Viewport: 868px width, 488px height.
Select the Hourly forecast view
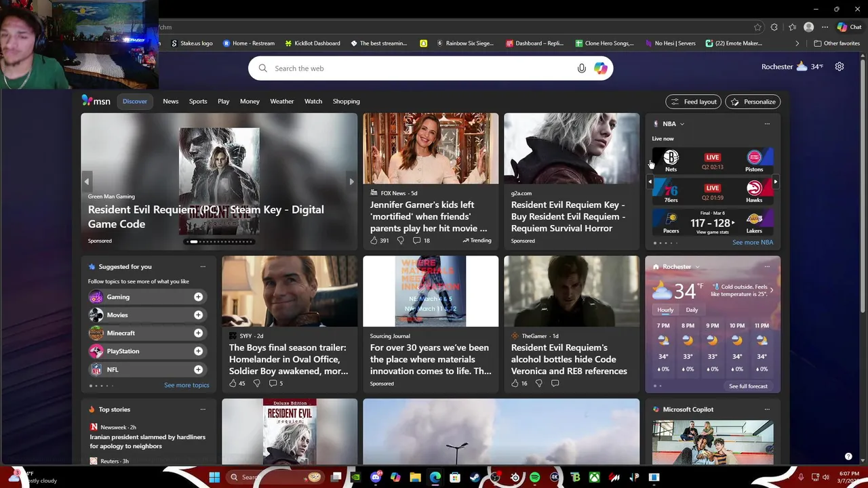point(665,310)
